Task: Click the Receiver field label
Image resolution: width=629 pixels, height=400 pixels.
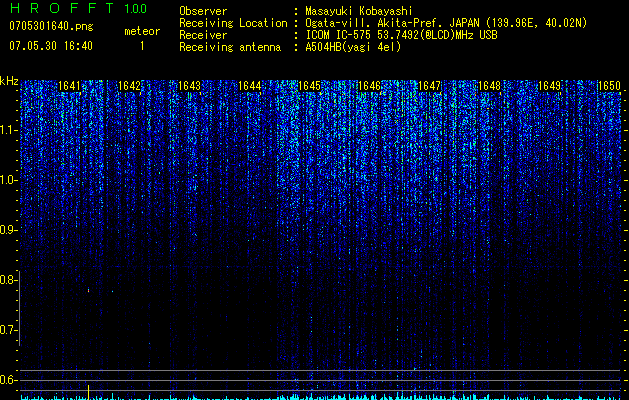Action: [x=203, y=35]
